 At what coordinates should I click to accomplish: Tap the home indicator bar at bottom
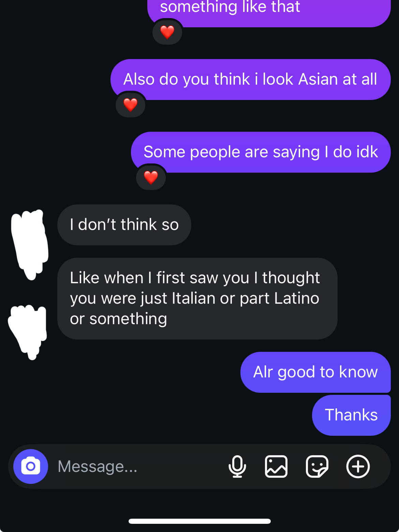[199, 521]
